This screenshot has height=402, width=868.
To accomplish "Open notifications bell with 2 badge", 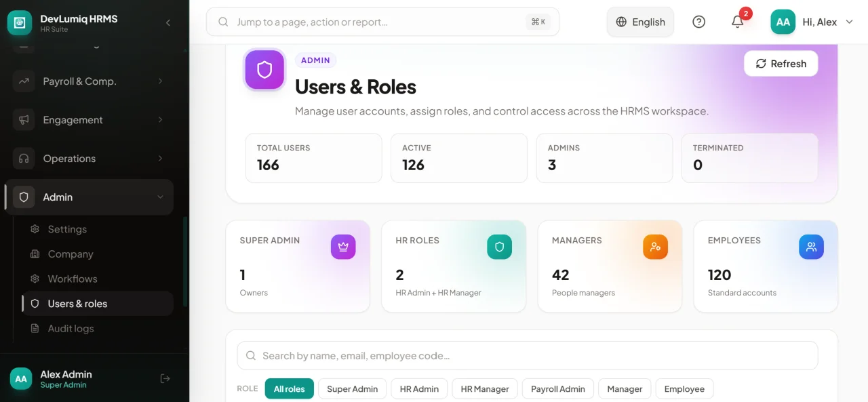I will point(738,22).
